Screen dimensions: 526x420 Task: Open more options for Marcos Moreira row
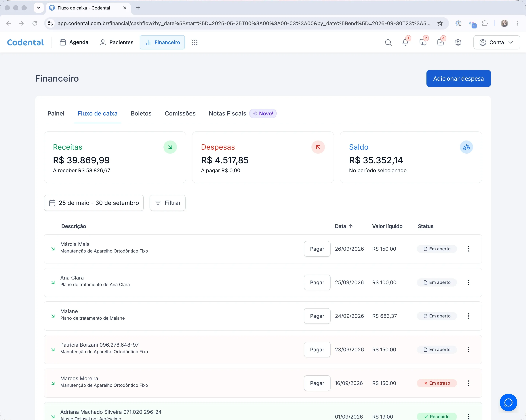(468, 383)
